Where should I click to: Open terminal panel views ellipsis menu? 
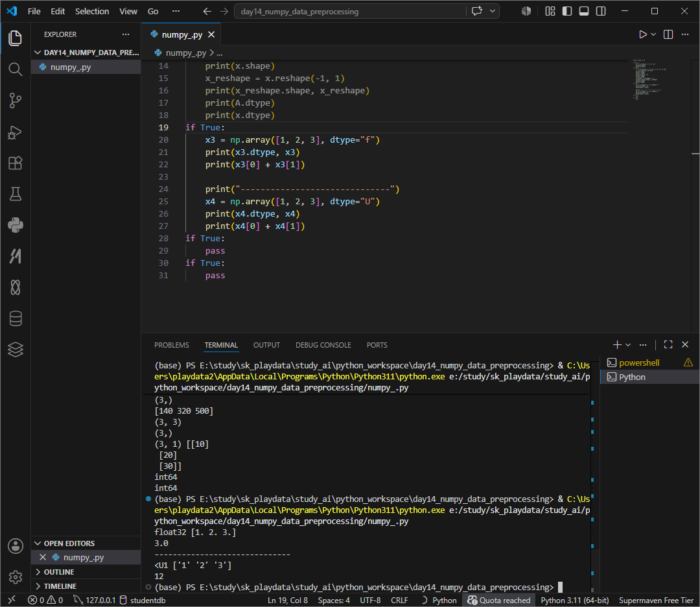click(643, 344)
